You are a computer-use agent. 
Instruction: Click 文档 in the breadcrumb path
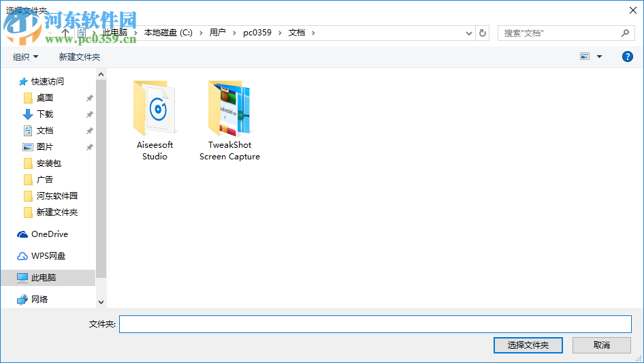pyautogui.click(x=297, y=33)
